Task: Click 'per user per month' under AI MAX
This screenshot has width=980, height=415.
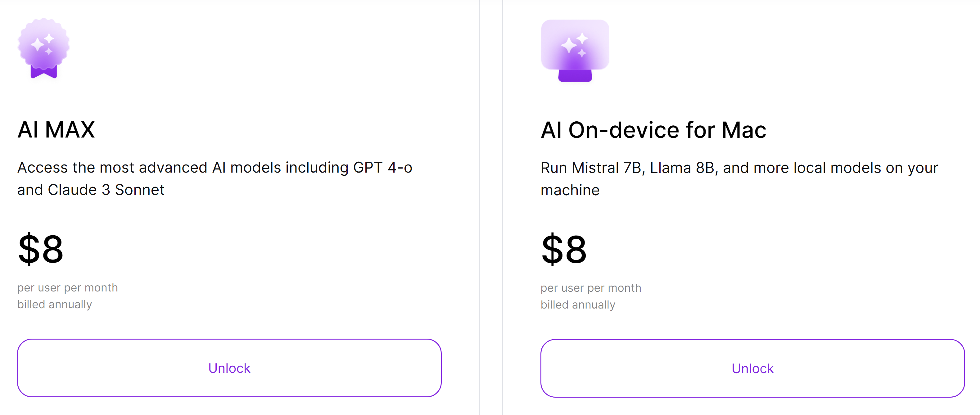Action: (x=68, y=288)
